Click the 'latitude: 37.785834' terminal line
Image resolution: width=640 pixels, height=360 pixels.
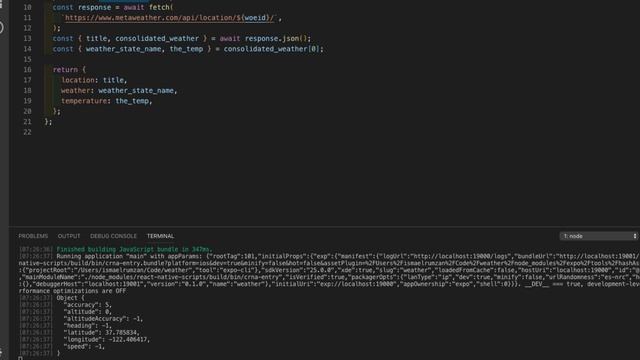click(x=101, y=332)
